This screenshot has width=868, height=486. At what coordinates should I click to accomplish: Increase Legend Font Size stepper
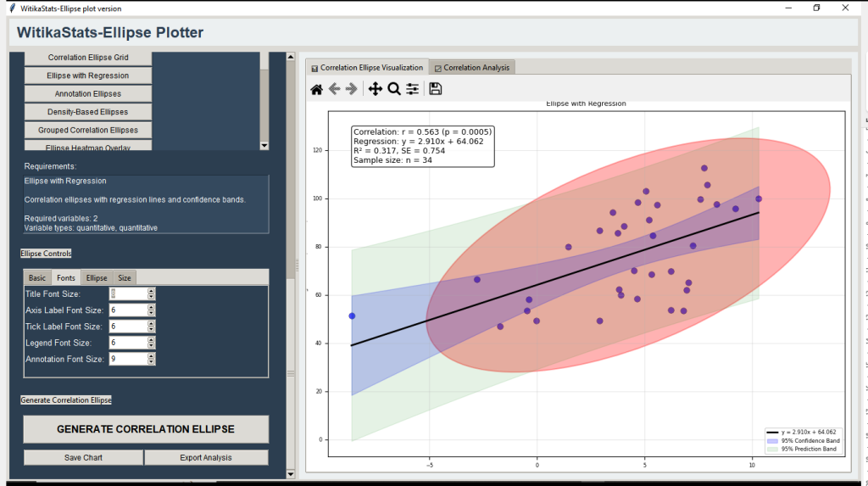coord(151,340)
